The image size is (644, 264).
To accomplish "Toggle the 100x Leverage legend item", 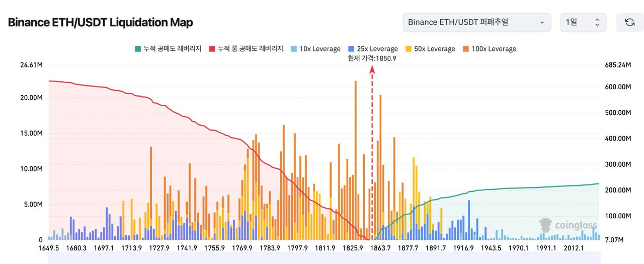I will (x=489, y=49).
